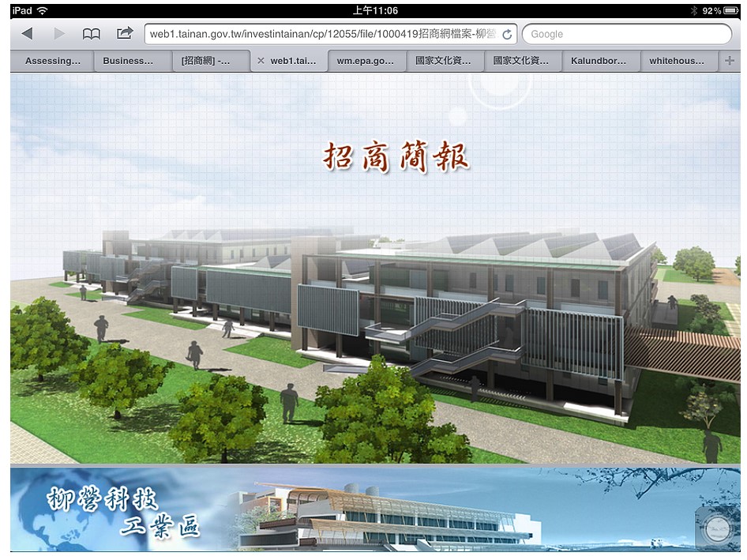Screen dimensions: 747x560
Task: Click the round icon on bottom banner
Action: tap(716, 528)
